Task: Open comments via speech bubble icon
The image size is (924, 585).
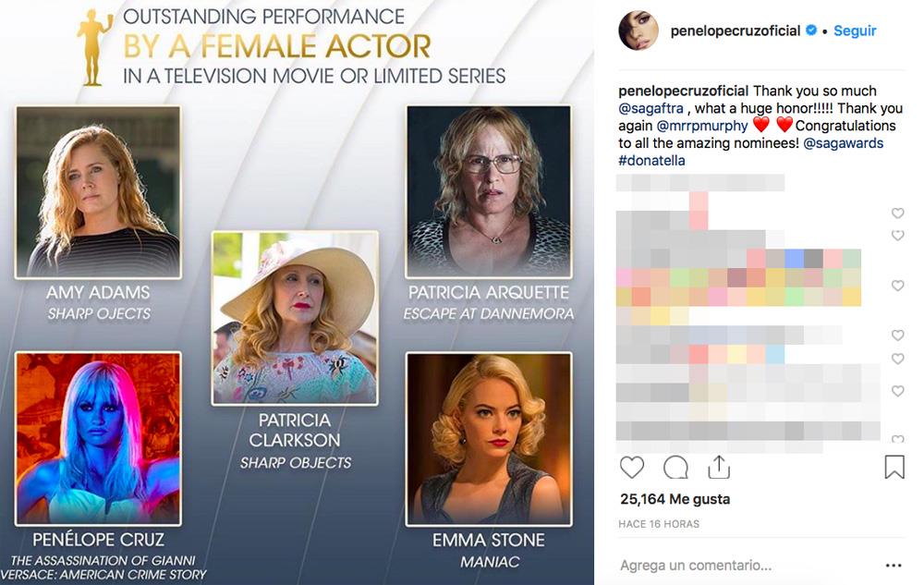Action: pyautogui.click(x=675, y=468)
